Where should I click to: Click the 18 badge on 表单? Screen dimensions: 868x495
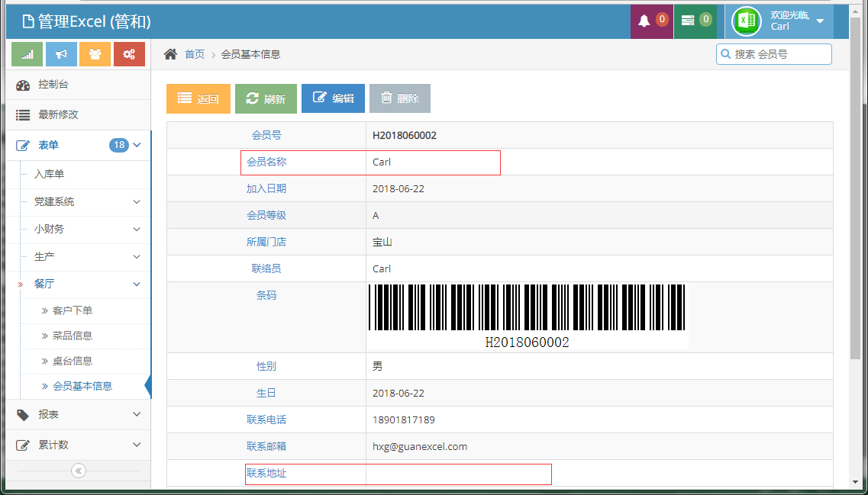(x=119, y=146)
